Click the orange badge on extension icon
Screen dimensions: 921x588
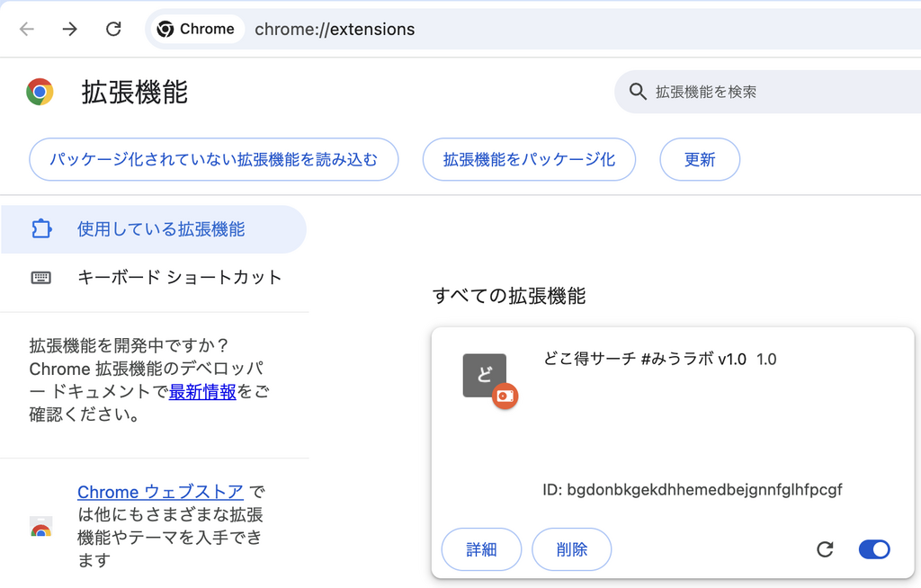click(x=505, y=396)
